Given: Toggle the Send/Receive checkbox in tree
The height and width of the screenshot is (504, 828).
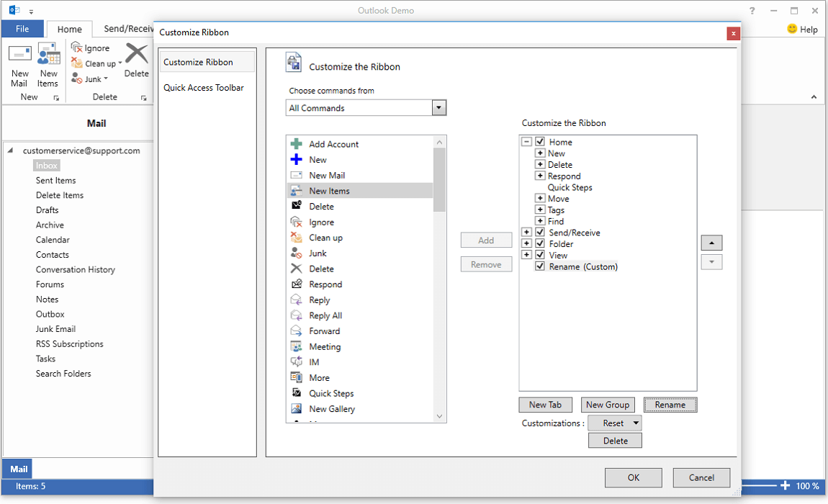Looking at the screenshot, I should point(540,233).
